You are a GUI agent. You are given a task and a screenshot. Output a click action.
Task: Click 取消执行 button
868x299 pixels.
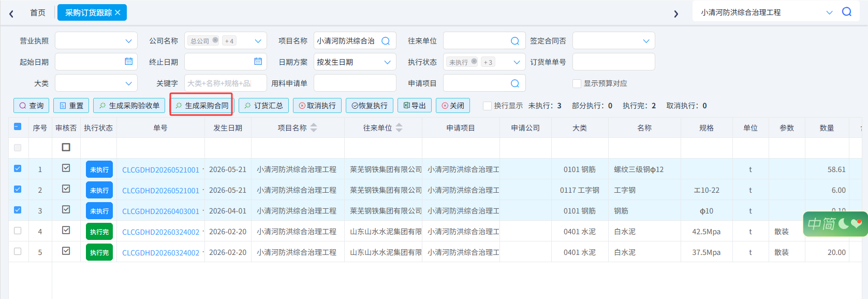tap(317, 106)
